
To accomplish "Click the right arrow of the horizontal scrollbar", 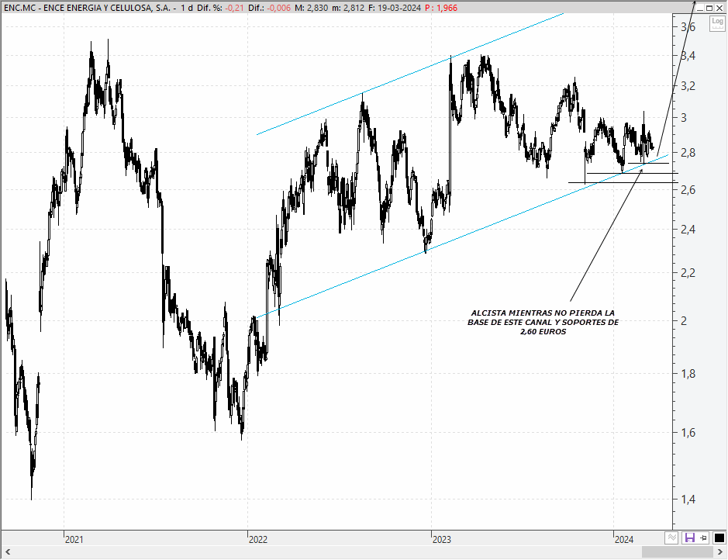I will pos(720,552).
